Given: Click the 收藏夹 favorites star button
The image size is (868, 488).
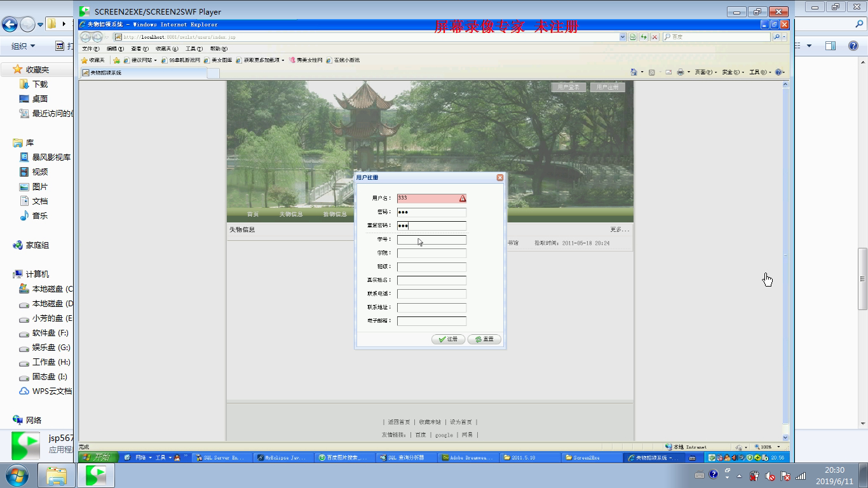Looking at the screenshot, I should 93,60.
